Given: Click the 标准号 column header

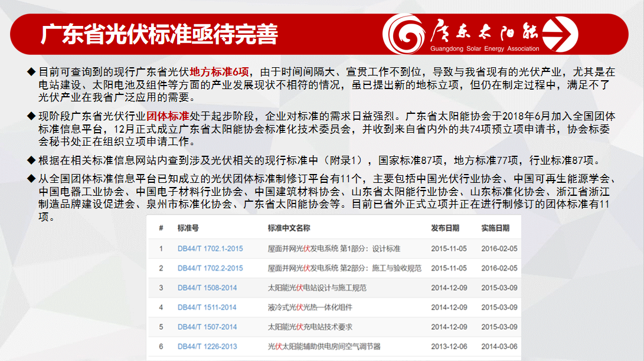Looking at the screenshot, I should click(188, 228).
